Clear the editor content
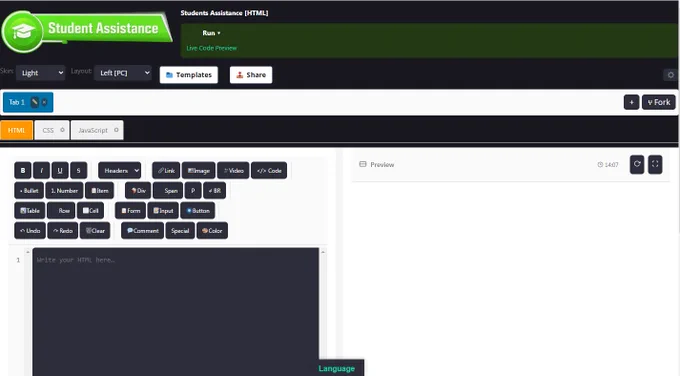Viewport: 680px width, 376px height. click(95, 231)
